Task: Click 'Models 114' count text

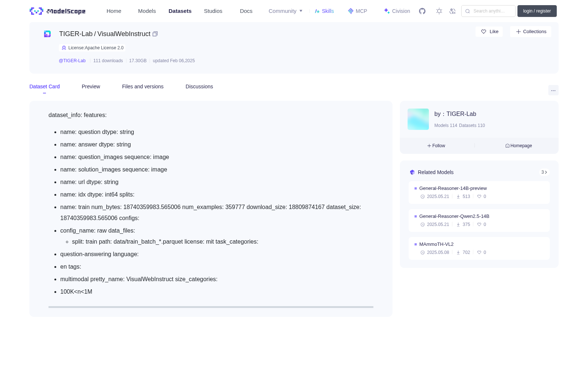Action: (446, 125)
